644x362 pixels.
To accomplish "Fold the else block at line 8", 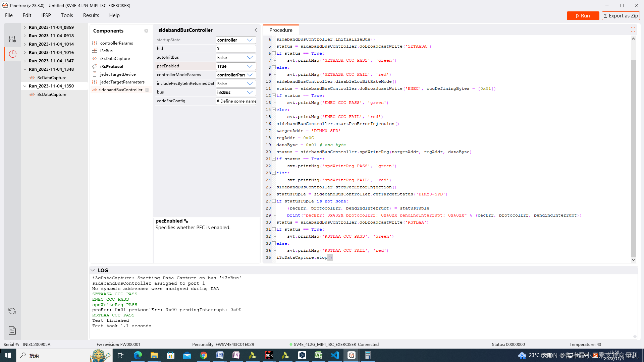I will (274, 67).
